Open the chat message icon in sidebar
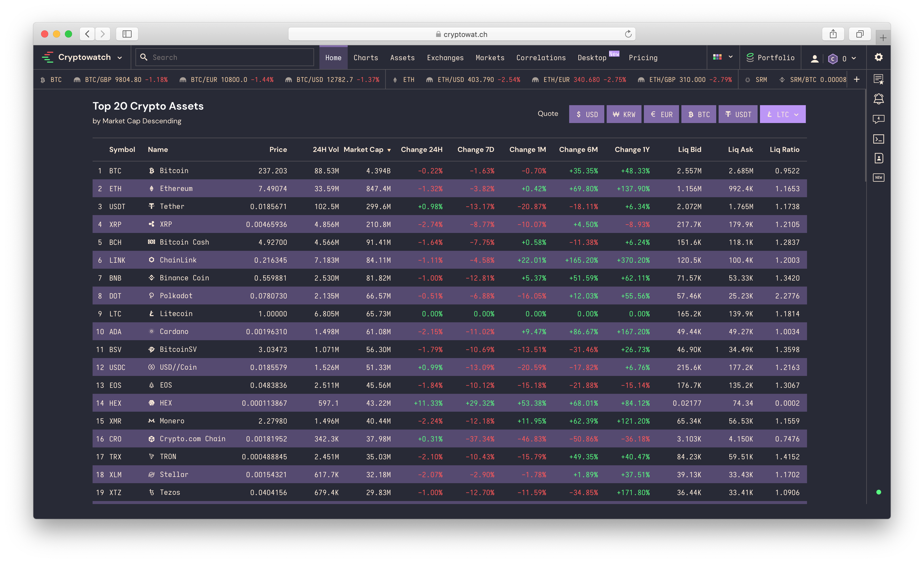Screen dimensions: 924x563 tap(878, 119)
